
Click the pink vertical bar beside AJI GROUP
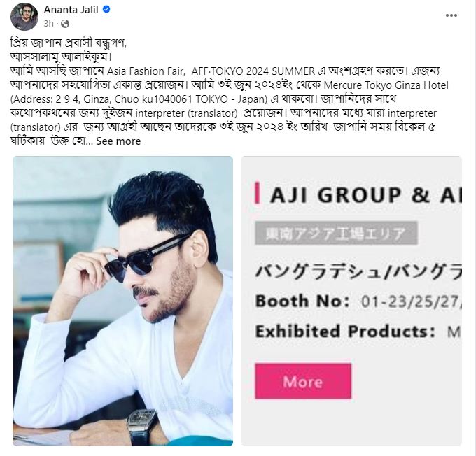pyautogui.click(x=257, y=192)
